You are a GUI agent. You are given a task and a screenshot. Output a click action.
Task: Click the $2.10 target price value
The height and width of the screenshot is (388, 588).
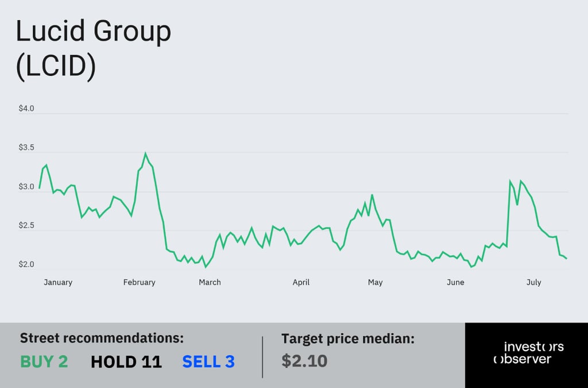pyautogui.click(x=304, y=361)
